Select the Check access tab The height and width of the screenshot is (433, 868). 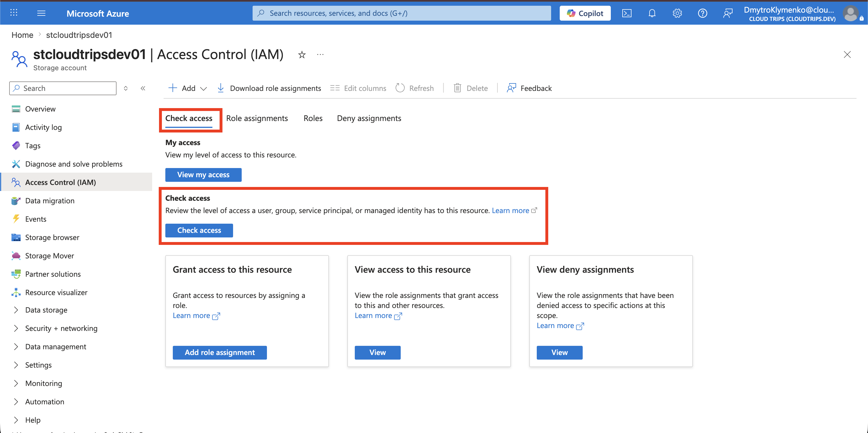coord(189,118)
